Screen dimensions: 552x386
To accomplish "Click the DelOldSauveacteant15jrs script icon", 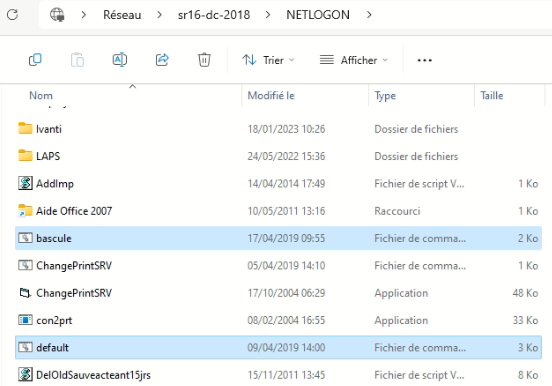I will point(25,374).
